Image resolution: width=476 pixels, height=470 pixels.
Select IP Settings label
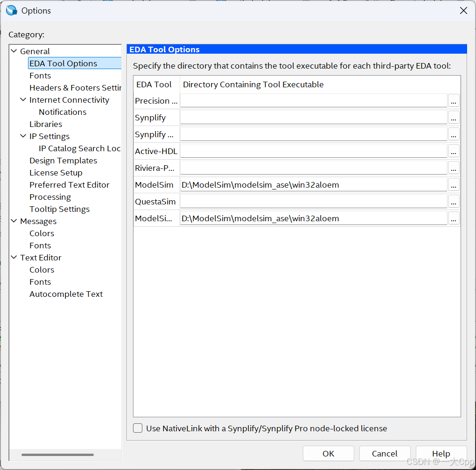tap(49, 136)
